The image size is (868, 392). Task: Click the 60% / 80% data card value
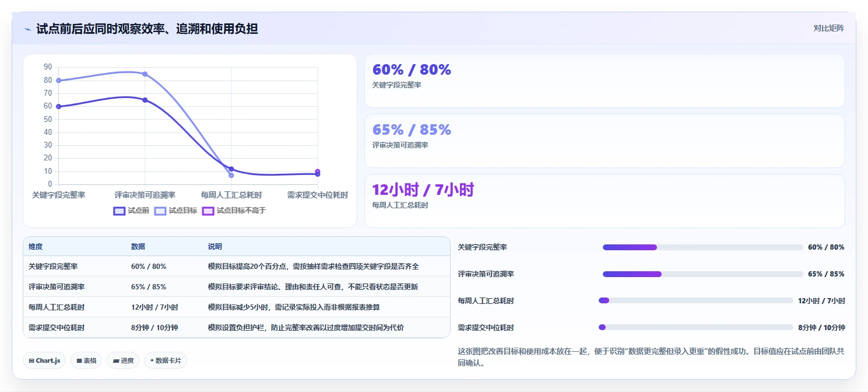412,69
